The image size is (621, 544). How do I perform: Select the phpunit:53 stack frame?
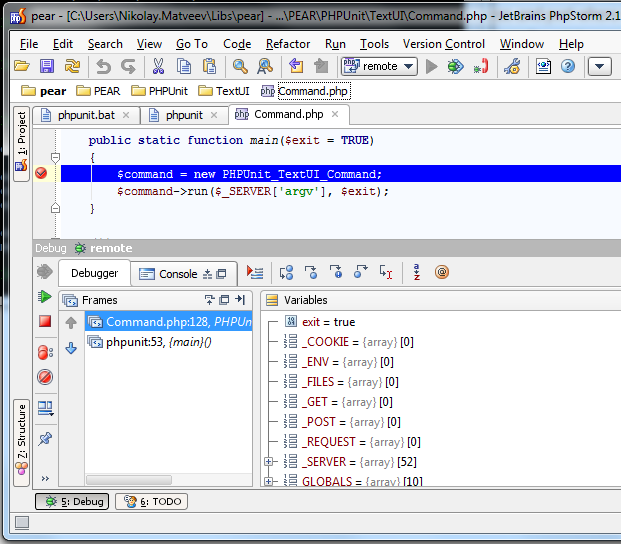pyautogui.click(x=169, y=342)
